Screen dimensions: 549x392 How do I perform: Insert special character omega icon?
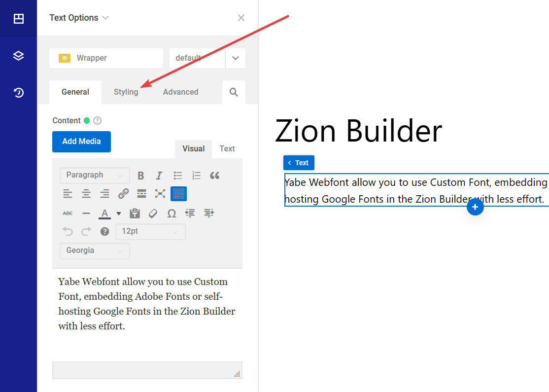point(172,213)
